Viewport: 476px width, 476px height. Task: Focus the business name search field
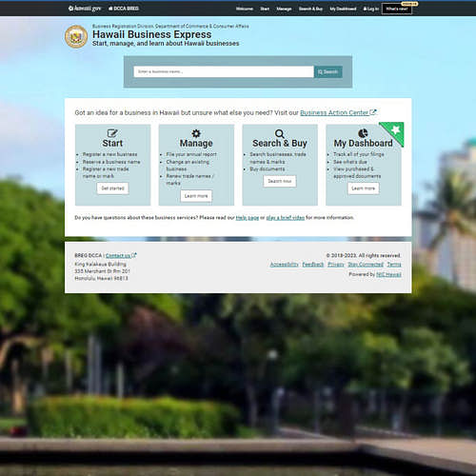point(224,71)
